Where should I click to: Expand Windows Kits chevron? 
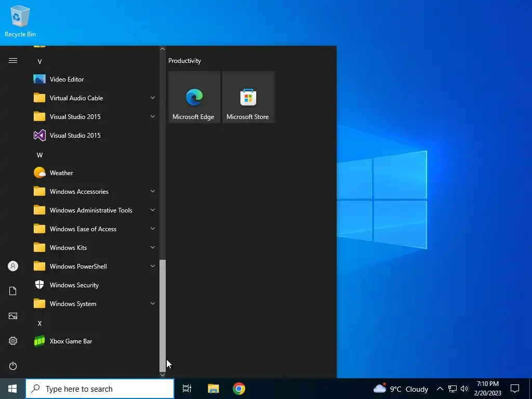[153, 247]
